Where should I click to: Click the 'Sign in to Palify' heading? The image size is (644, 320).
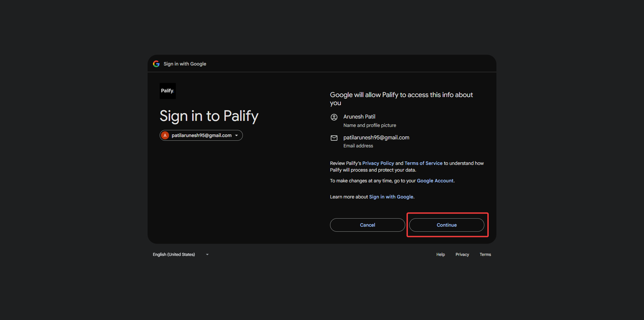(x=209, y=116)
